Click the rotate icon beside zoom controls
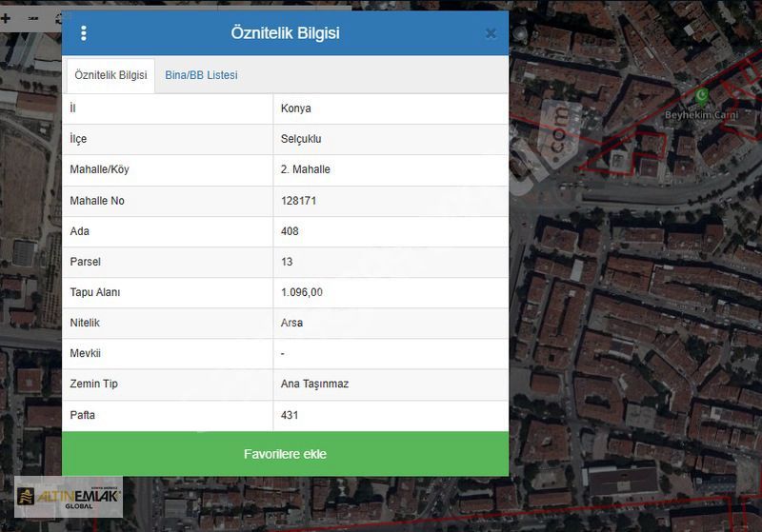 click(x=59, y=17)
